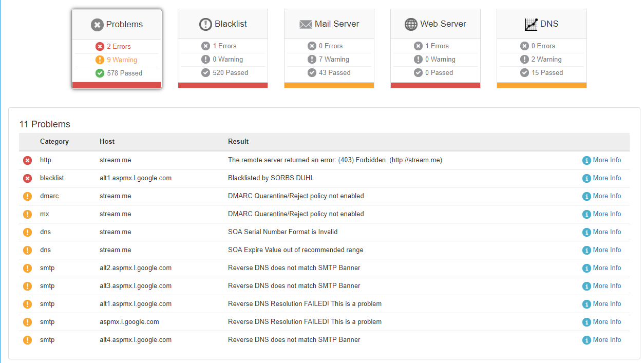This screenshot has width=644, height=363.
Task: Click the warning icon in the mx row
Action: pyautogui.click(x=28, y=215)
